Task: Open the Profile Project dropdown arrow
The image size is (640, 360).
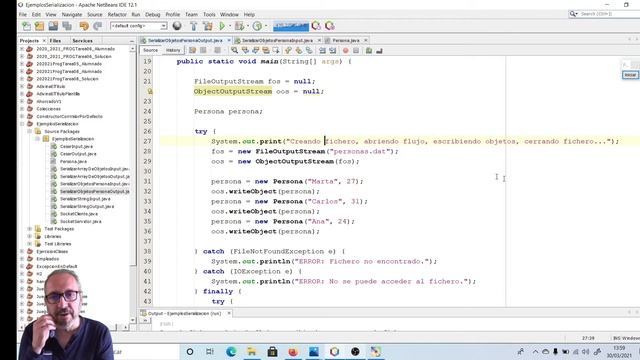Action: (x=266, y=26)
